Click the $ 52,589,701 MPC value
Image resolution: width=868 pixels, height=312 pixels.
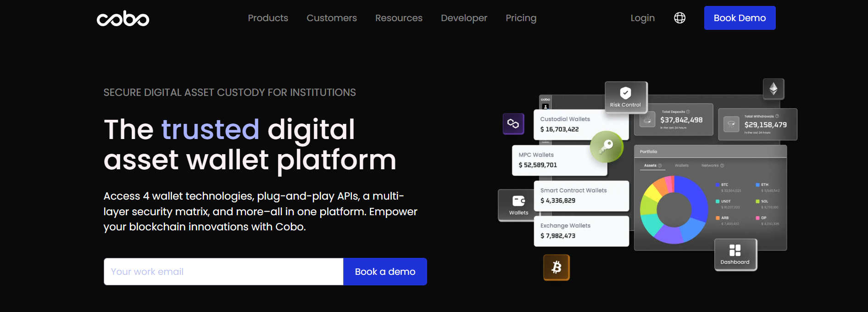[538, 165]
